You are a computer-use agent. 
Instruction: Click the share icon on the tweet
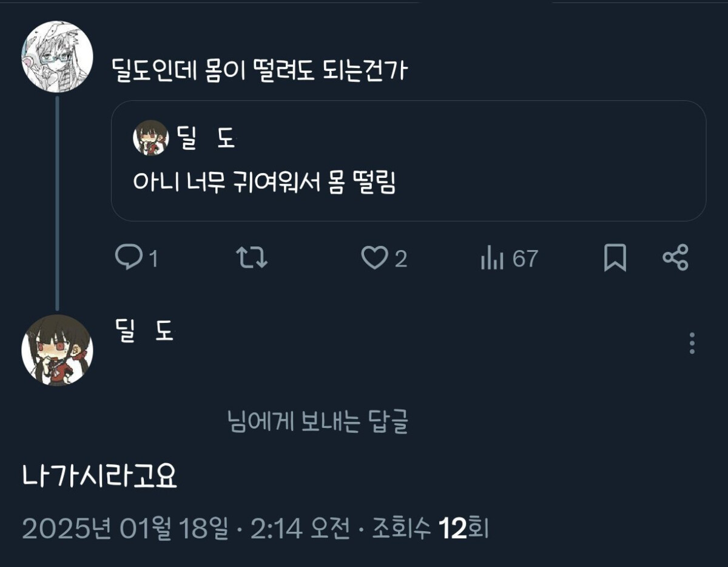pyautogui.click(x=675, y=259)
